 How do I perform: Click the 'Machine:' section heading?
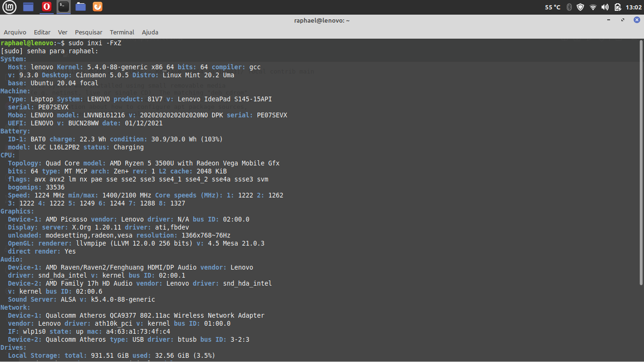coord(16,91)
